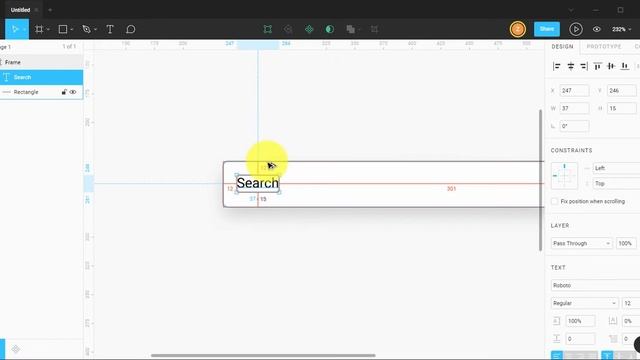This screenshot has height=360, width=640.
Task: Select the Pen tool
Action: pos(86,29)
